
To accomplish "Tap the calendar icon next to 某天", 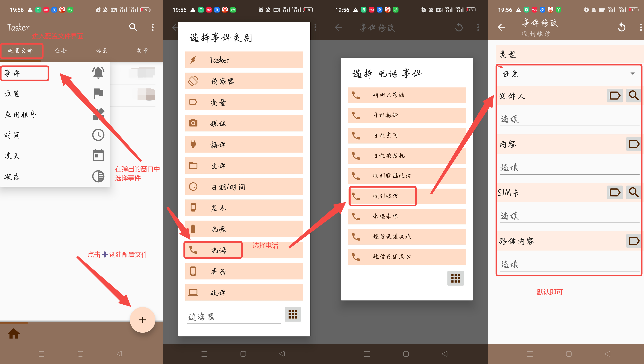I will (x=98, y=155).
